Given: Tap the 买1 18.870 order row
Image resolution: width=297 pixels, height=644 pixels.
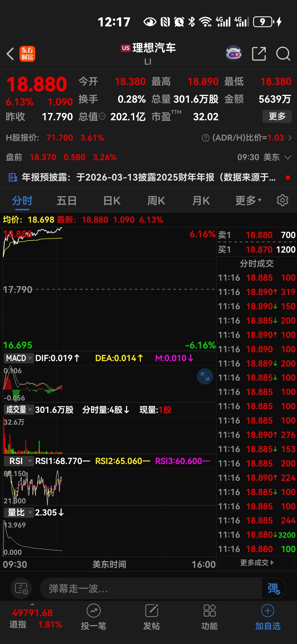Looking at the screenshot, I should tap(257, 250).
